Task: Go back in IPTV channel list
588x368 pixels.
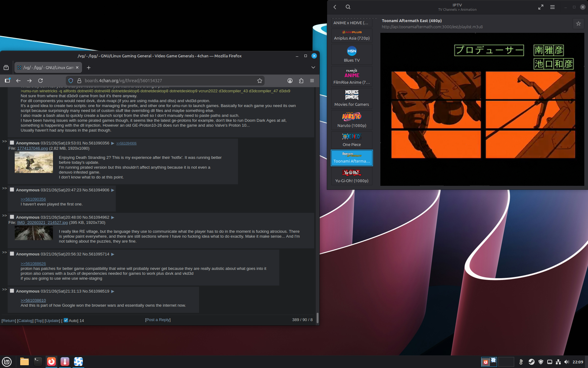Action: coord(335,7)
